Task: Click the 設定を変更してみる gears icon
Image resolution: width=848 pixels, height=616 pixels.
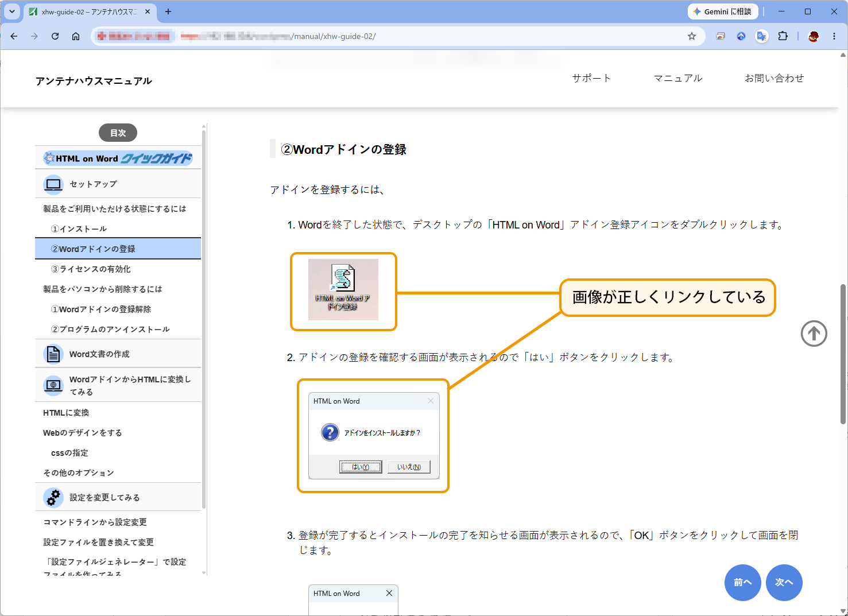Action: [x=53, y=497]
